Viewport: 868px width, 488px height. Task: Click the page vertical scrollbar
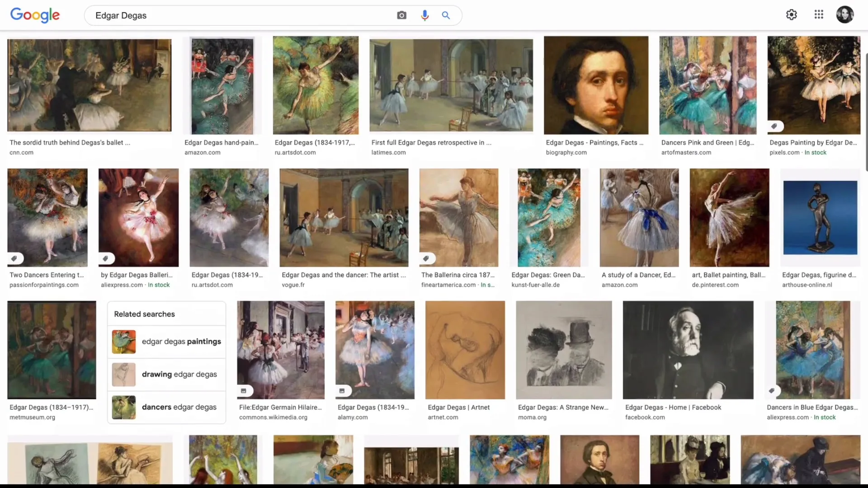866,112
